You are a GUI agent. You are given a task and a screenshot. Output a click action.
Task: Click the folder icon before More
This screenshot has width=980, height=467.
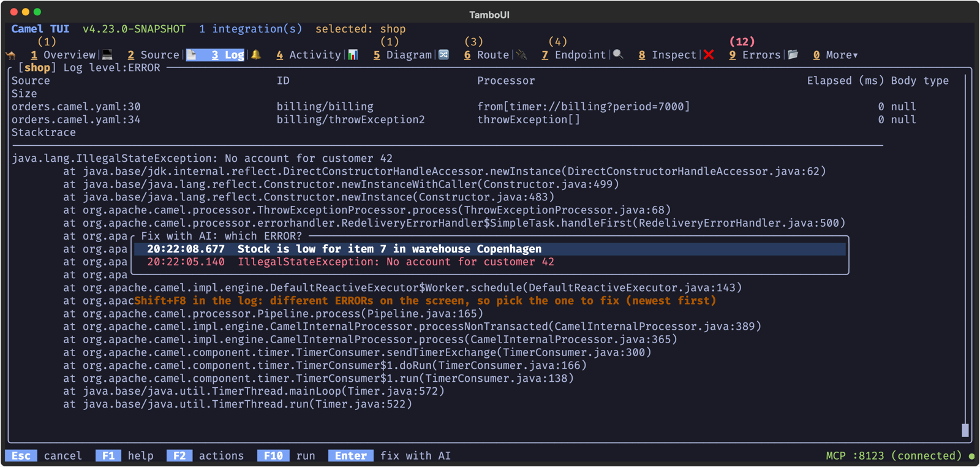pyautogui.click(x=793, y=55)
